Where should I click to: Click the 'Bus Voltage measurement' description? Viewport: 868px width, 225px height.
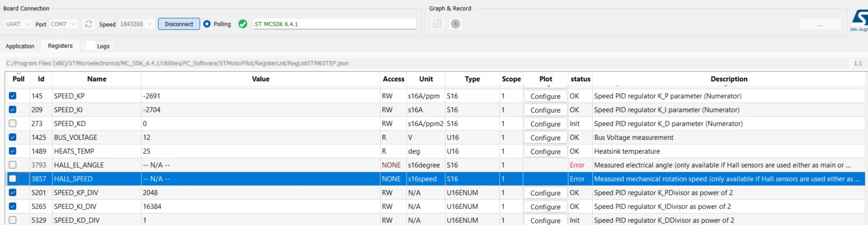point(634,138)
